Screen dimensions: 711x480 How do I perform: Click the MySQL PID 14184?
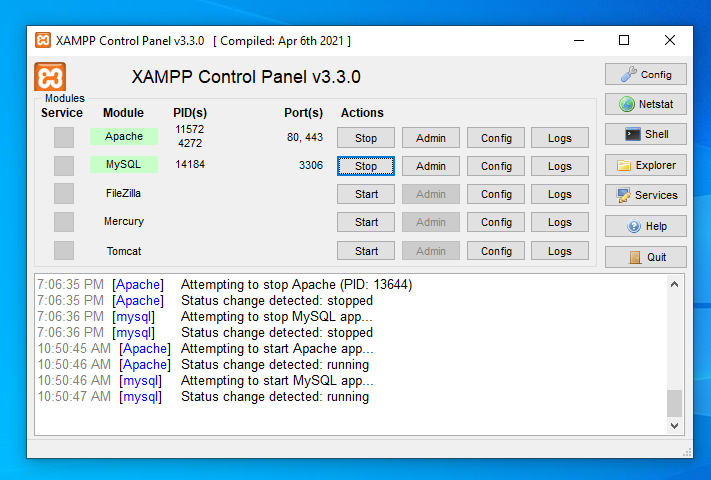pos(190,164)
